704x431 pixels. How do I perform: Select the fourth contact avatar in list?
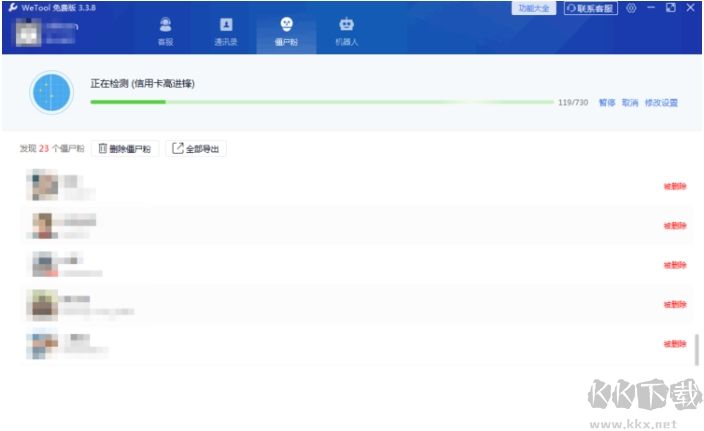[x=42, y=305]
